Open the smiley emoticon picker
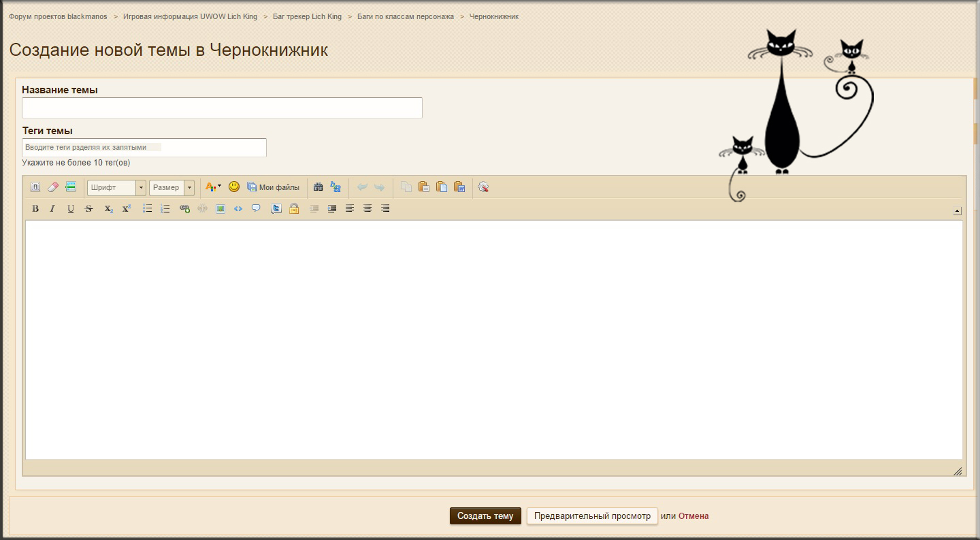Image resolution: width=980 pixels, height=540 pixels. (234, 187)
